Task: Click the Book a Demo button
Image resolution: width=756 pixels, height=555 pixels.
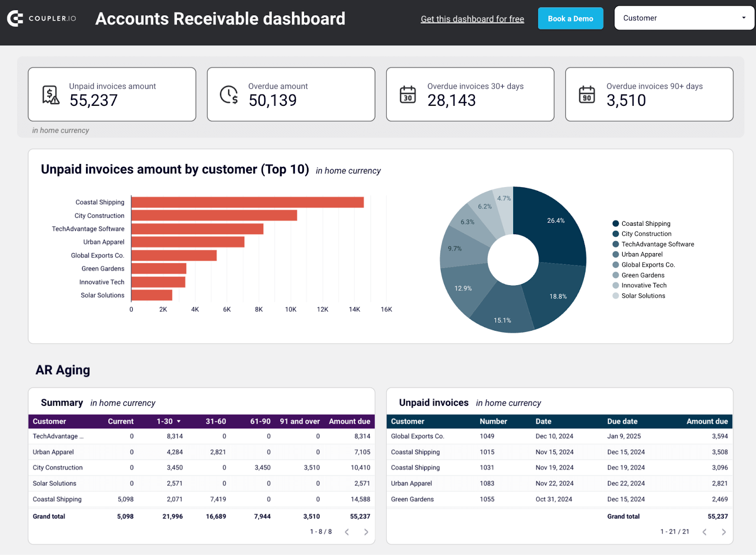Action: [x=570, y=18]
